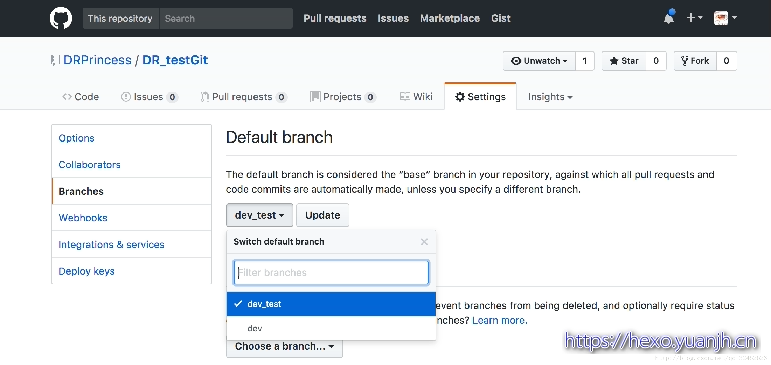
Task: Open the DR_testGit repository link
Action: [175, 60]
